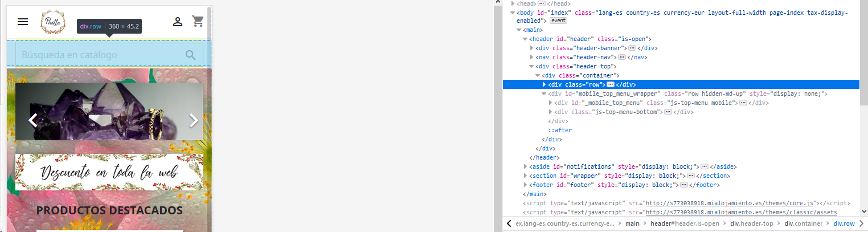Screen dimensions: 868x232
Task: Click the DOM panel scrollbar down arrow
Action: [x=864, y=213]
